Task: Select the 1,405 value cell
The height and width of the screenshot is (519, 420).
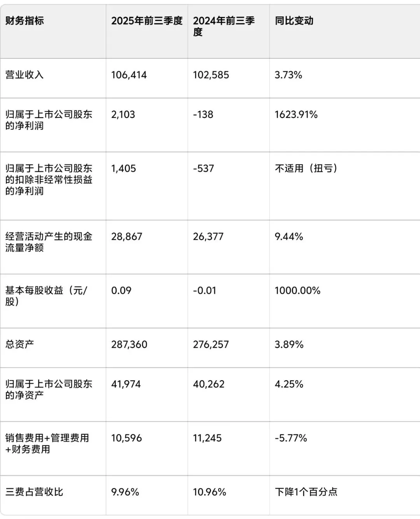Action: 123,168
